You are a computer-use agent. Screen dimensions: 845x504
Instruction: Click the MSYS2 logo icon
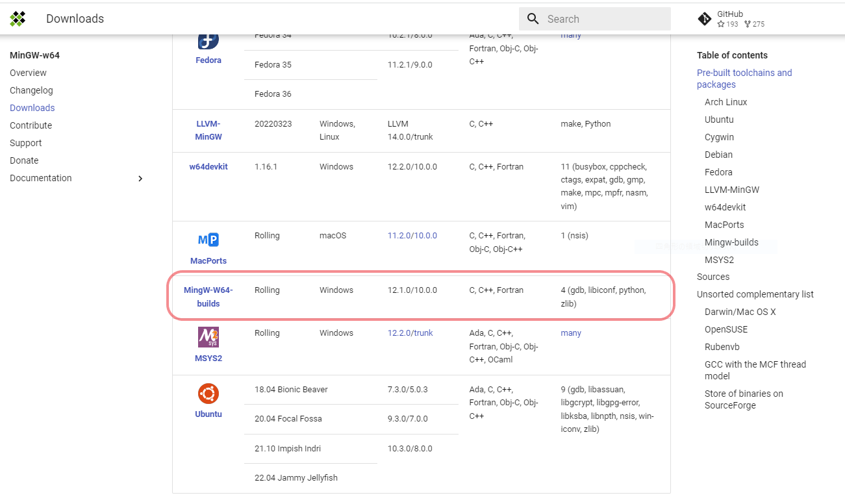point(208,337)
